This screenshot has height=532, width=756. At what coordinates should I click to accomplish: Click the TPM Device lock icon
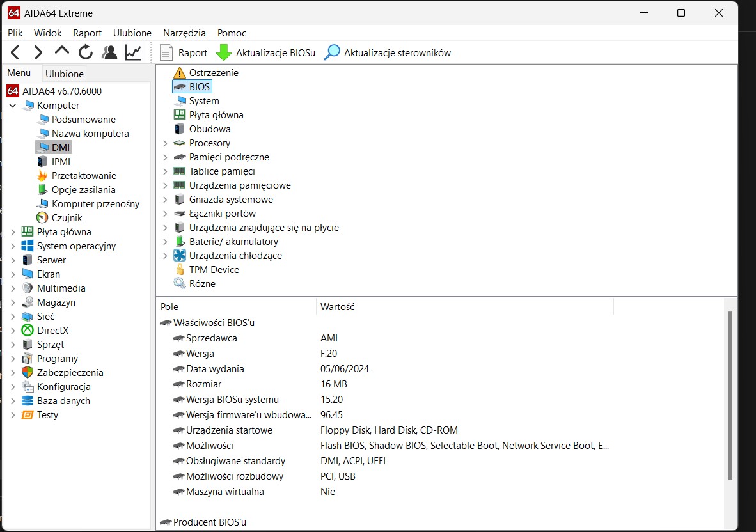(180, 269)
